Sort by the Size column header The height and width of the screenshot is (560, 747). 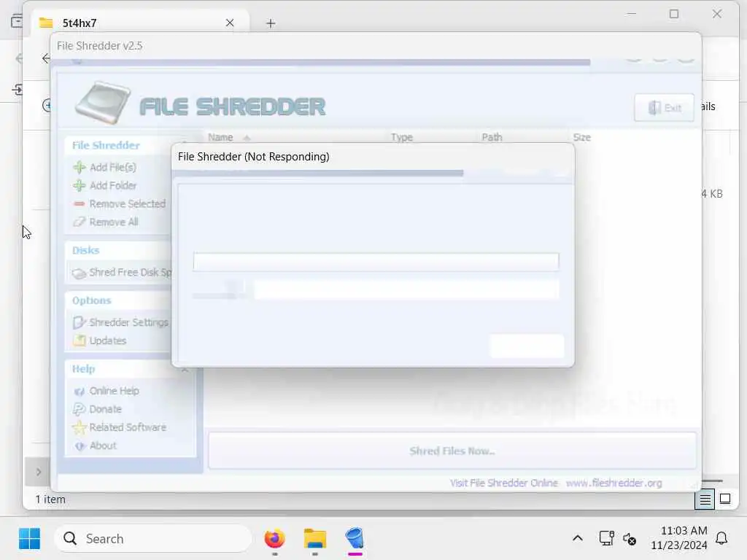coord(582,137)
